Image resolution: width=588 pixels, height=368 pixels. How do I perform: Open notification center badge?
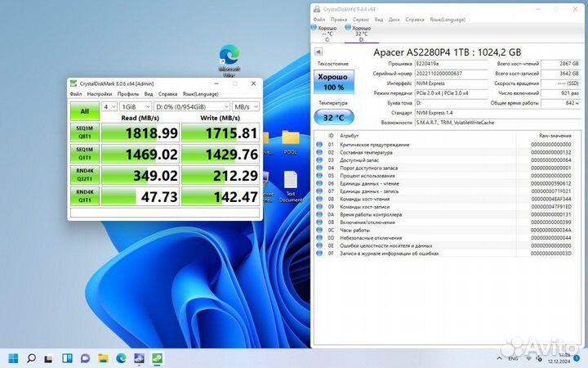tap(577, 359)
